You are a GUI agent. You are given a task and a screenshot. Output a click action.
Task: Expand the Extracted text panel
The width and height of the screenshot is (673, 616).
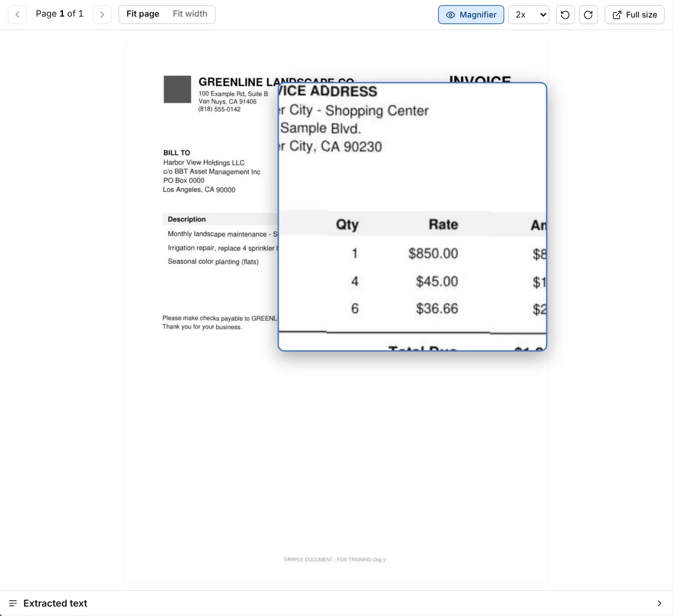[336, 603]
